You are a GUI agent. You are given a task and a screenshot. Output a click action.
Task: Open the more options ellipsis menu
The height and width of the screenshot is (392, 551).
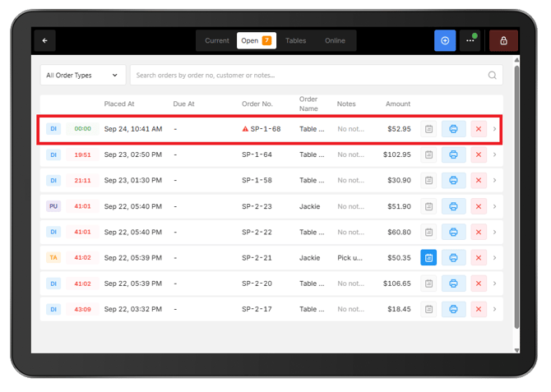(470, 41)
